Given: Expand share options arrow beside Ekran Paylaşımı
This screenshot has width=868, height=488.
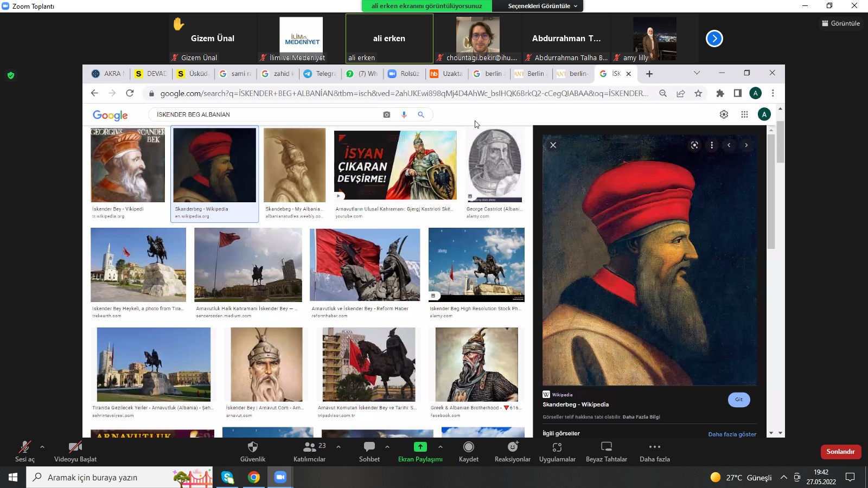Looking at the screenshot, I should 441,447.
